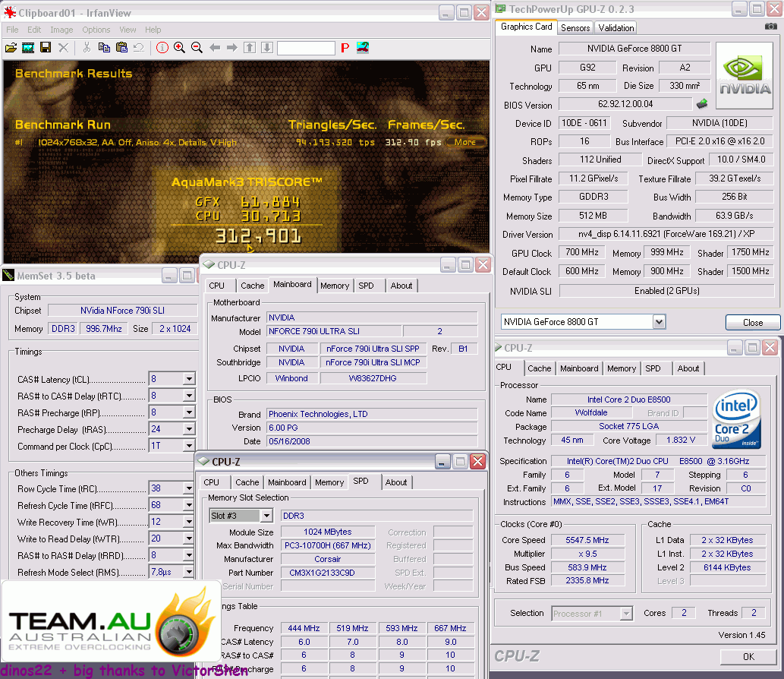The height and width of the screenshot is (679, 784).
Task: Expand Command per Clock (CpC) dropdown
Action: click(189, 445)
